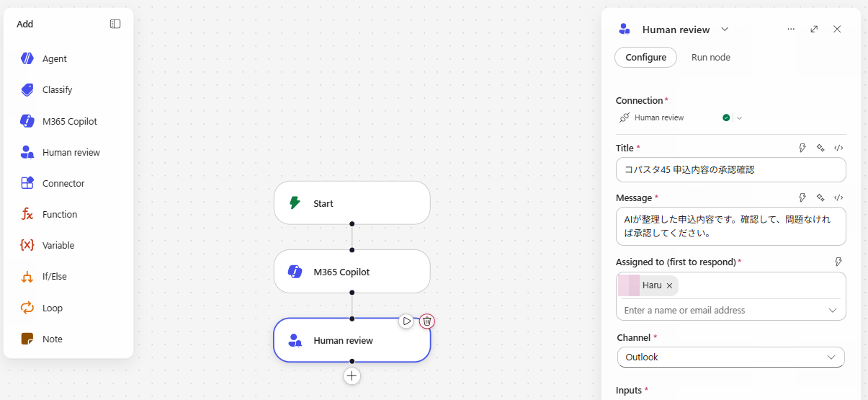The image size is (868, 400).
Task: Collapse the Add panel sidebar icon
Action: click(x=115, y=24)
